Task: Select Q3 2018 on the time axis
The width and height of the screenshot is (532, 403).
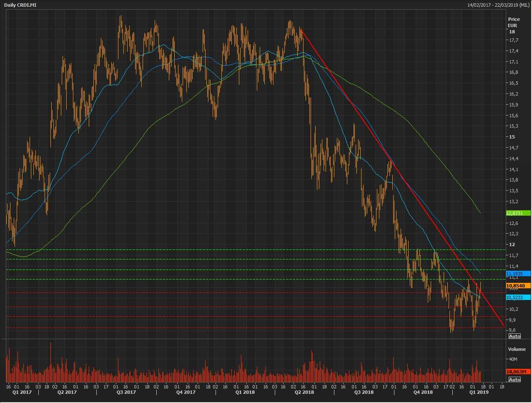Action: point(364,392)
